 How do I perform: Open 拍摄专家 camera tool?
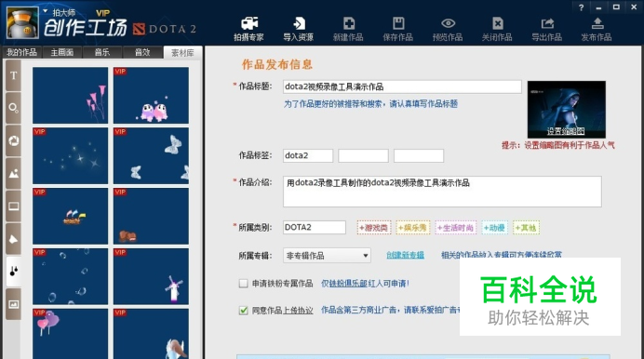248,29
